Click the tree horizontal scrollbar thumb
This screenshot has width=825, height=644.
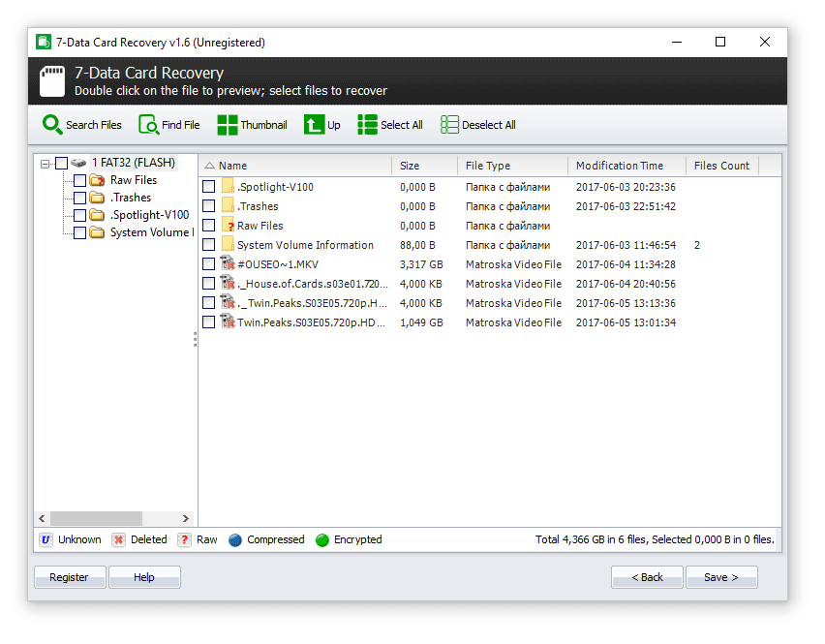click(96, 518)
